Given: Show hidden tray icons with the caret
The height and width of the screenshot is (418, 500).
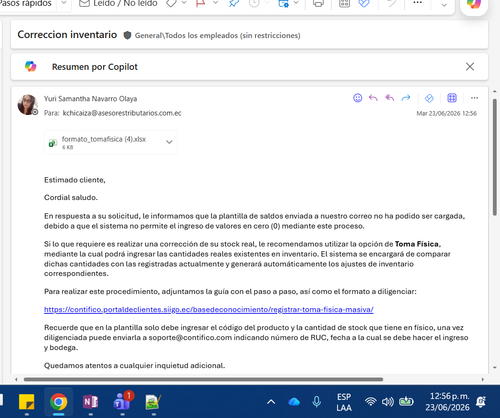Looking at the screenshot, I should 271,402.
